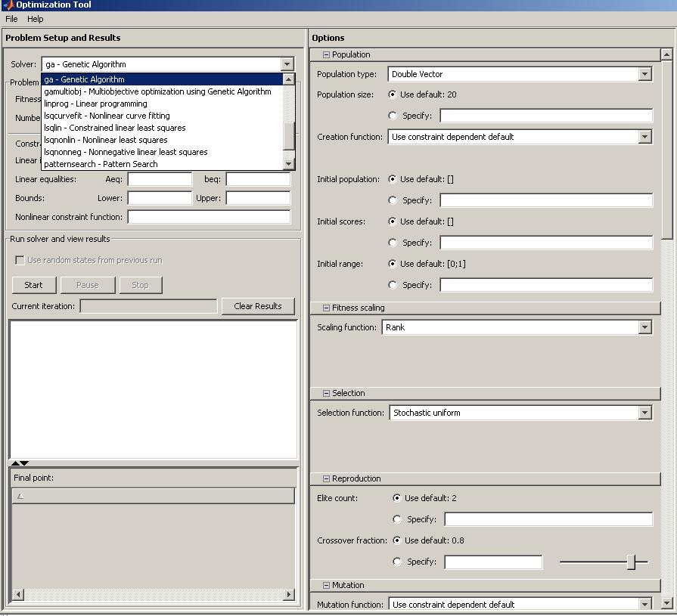Pick lsqnonneg - Nonnegative linear least squares
This screenshot has width=677, height=616.
pos(162,152)
